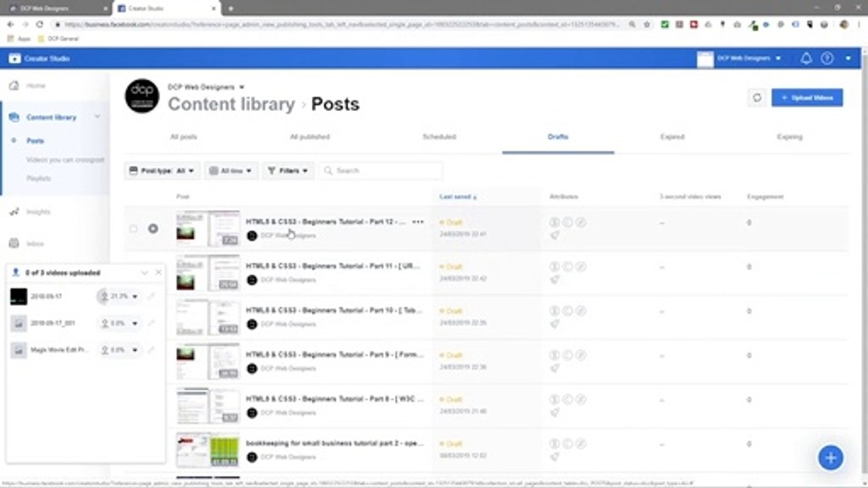This screenshot has height=488, width=868.
Task: Click the refresh posts icon button
Action: click(757, 98)
